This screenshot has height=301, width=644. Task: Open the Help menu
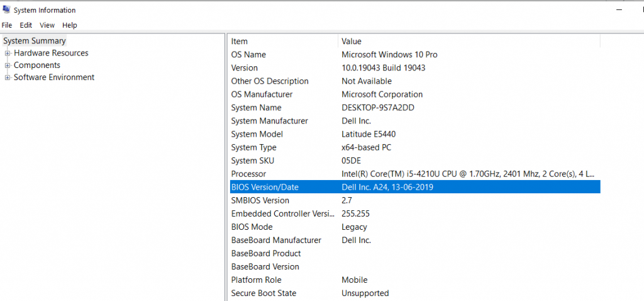(70, 25)
